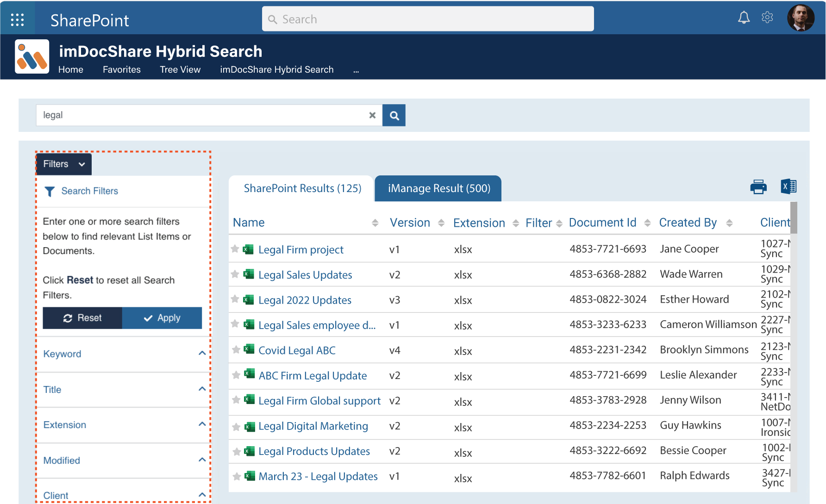Mark Legal Digital Marketing as favorite
The height and width of the screenshot is (504, 826).
[236, 427]
